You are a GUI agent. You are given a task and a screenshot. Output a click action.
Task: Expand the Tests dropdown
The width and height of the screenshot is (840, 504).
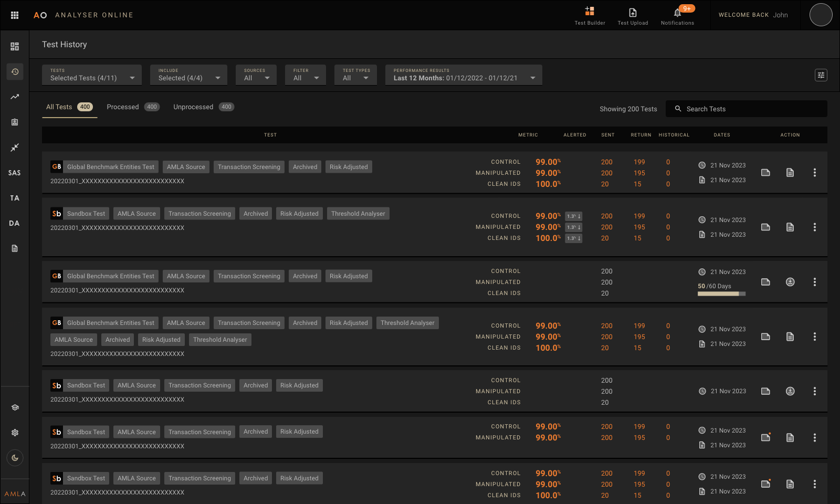click(92, 75)
